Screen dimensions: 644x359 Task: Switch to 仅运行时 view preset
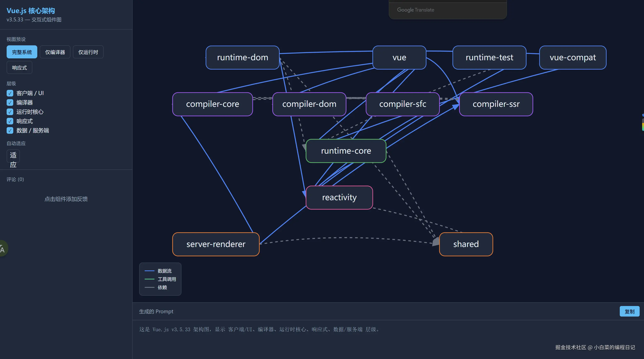click(88, 52)
